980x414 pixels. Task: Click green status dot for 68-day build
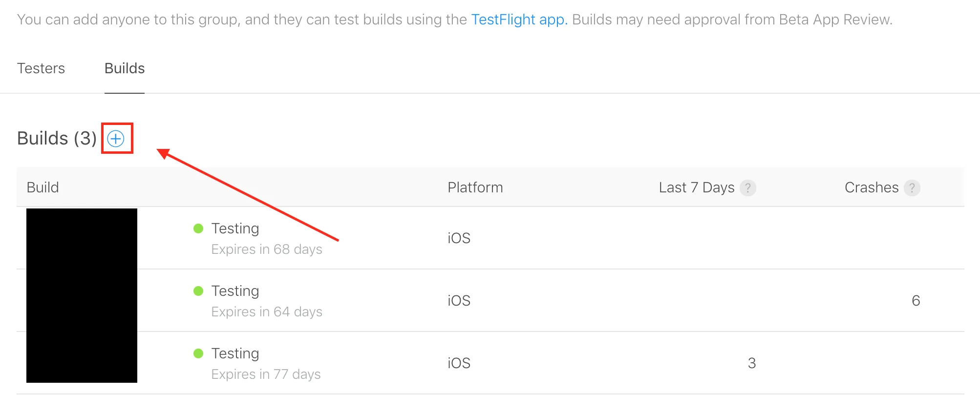click(198, 228)
